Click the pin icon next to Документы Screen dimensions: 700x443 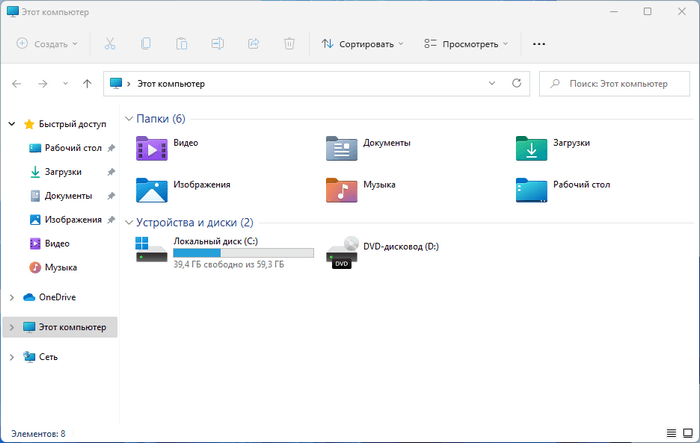[x=111, y=196]
